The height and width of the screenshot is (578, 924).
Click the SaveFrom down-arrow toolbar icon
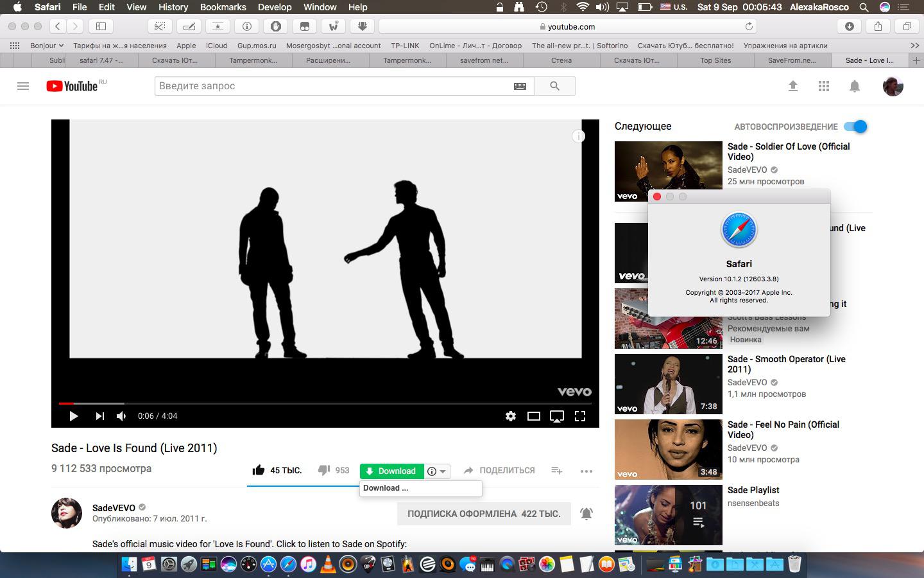(x=363, y=26)
